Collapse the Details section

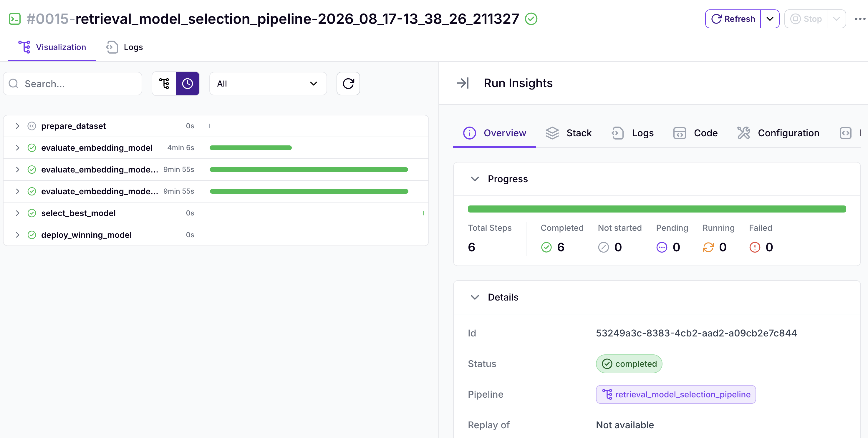[x=474, y=297]
